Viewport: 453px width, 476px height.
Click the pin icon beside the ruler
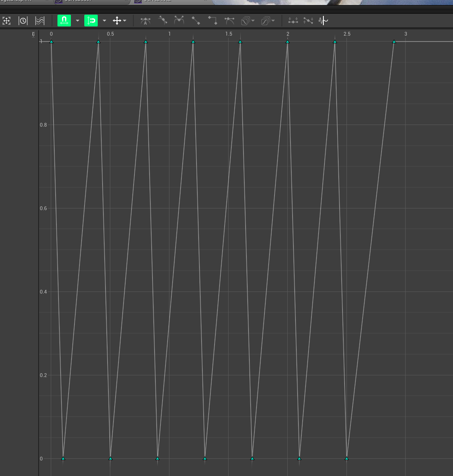[x=34, y=35]
